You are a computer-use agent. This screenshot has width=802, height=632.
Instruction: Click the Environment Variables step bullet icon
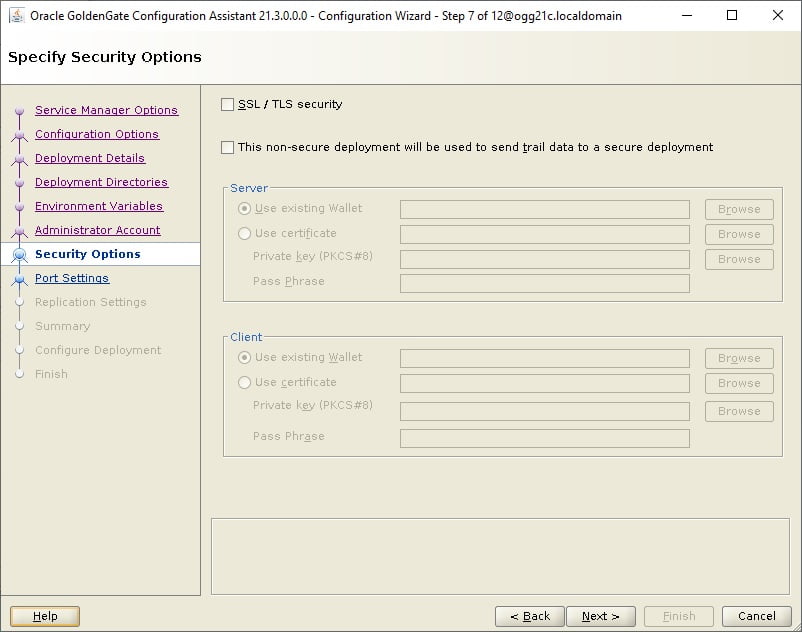(19, 207)
